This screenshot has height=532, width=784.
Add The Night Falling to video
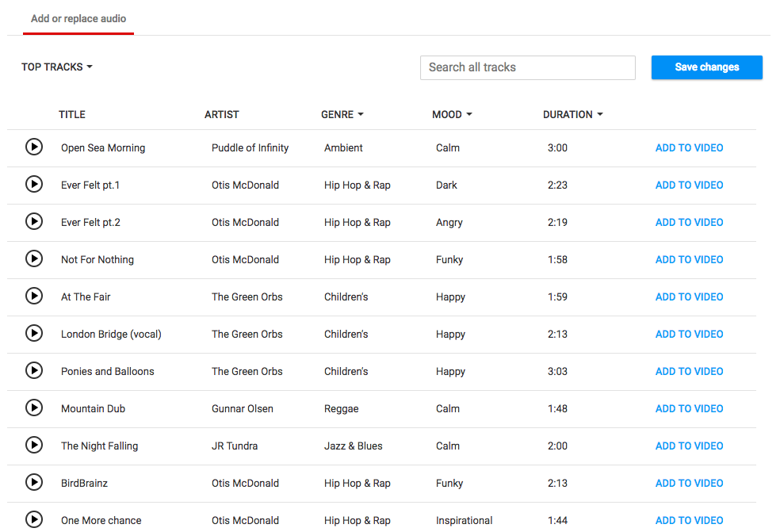coord(689,446)
